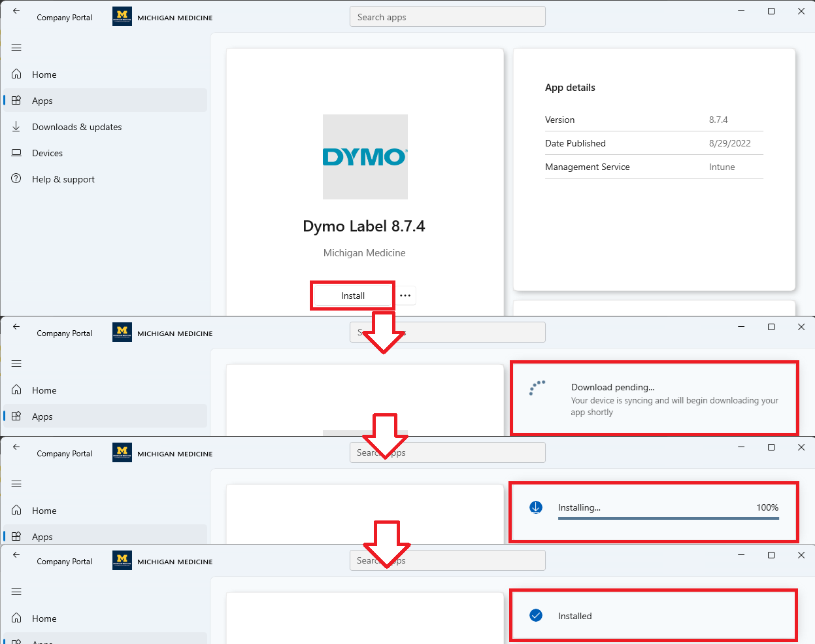Select Home in the Installed window sidebar
Viewport: 815px width, 644px height.
click(x=44, y=619)
